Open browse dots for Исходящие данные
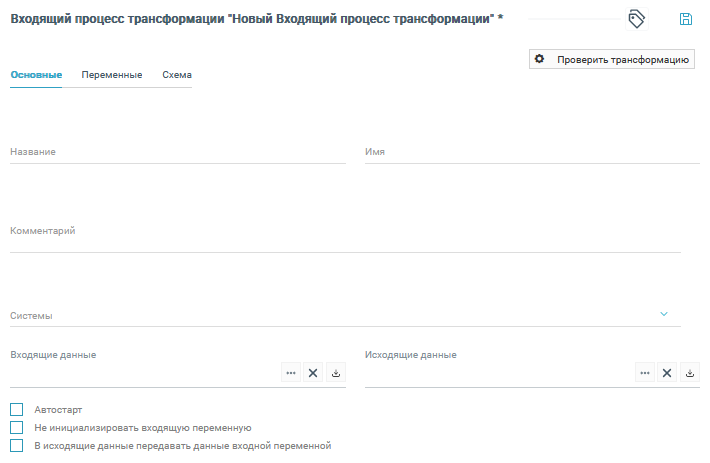The image size is (710, 463). [645, 373]
